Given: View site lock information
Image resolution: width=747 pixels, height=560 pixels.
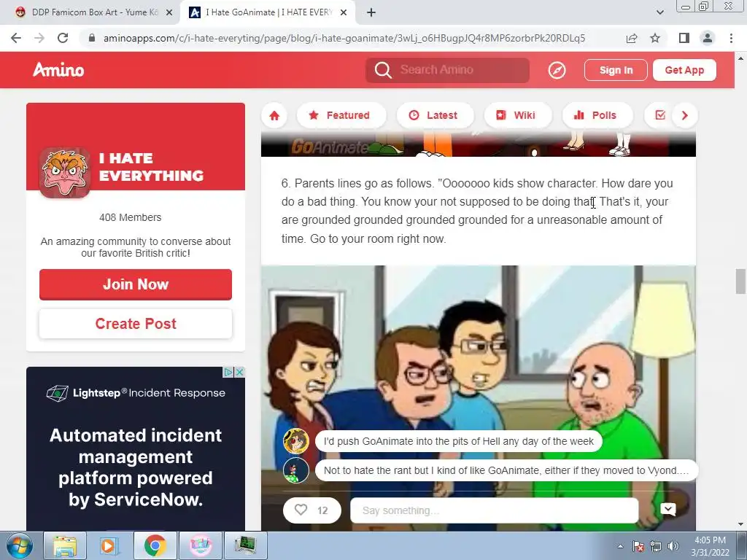Looking at the screenshot, I should pyautogui.click(x=92, y=38).
